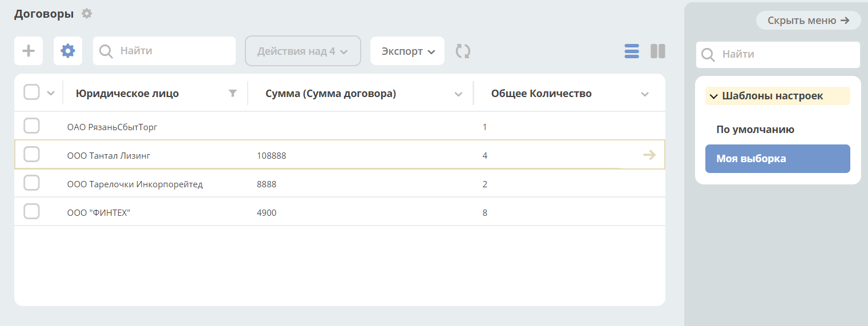This screenshot has height=326, width=868.
Task: Sort by Юридическое лицо column header
Action: (x=127, y=94)
